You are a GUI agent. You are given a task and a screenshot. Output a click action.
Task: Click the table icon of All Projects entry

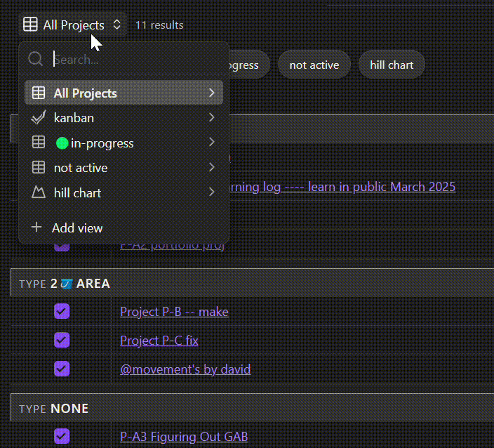pyautogui.click(x=39, y=93)
